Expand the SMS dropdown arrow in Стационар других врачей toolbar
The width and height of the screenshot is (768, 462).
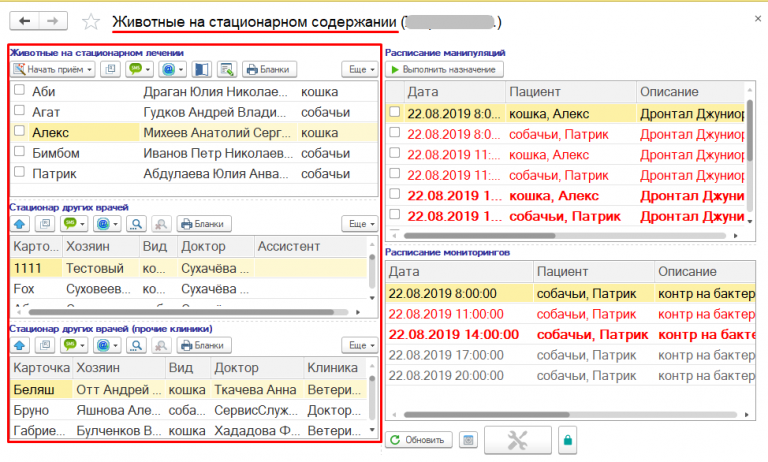coord(82,224)
